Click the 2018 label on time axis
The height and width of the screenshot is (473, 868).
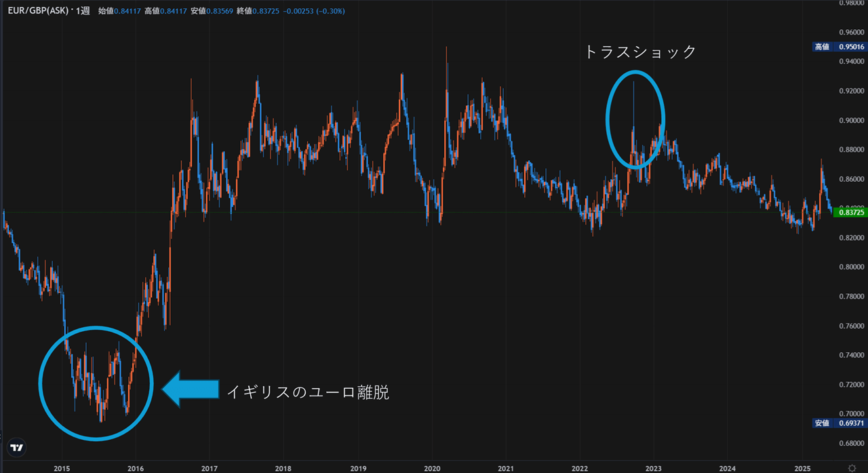coord(283,468)
